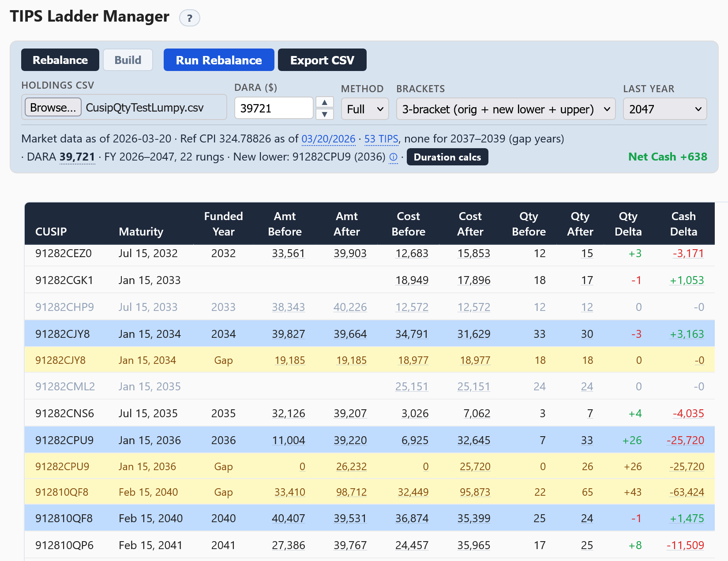Viewport: 728px width, 561px height.
Task: Browse for a holdings CSV file
Action: (x=53, y=107)
